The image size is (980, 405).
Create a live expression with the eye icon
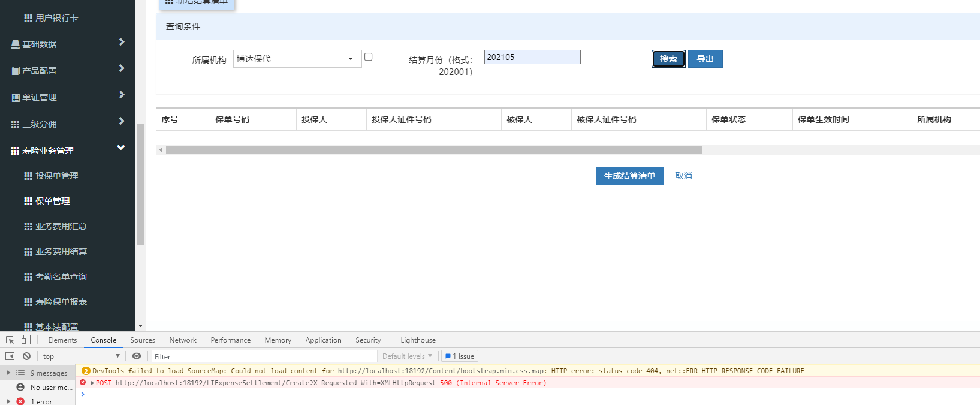point(137,356)
